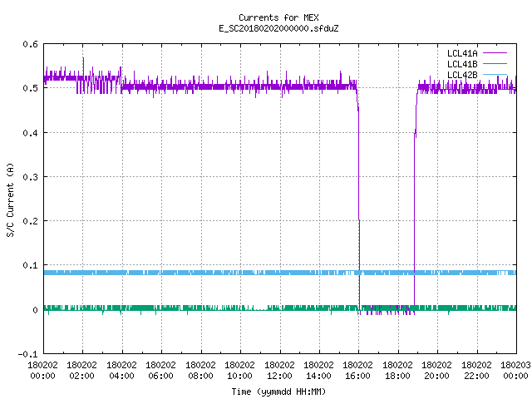Viewport: 532px width, 399px height.
Task: Click the LCL42B legend label
Action: point(462,75)
